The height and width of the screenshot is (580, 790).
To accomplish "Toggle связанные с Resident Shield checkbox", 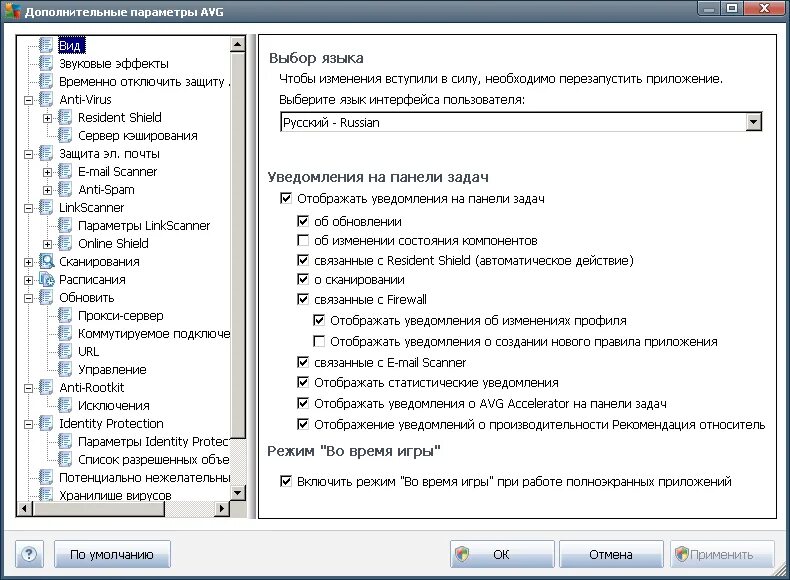I will (303, 261).
